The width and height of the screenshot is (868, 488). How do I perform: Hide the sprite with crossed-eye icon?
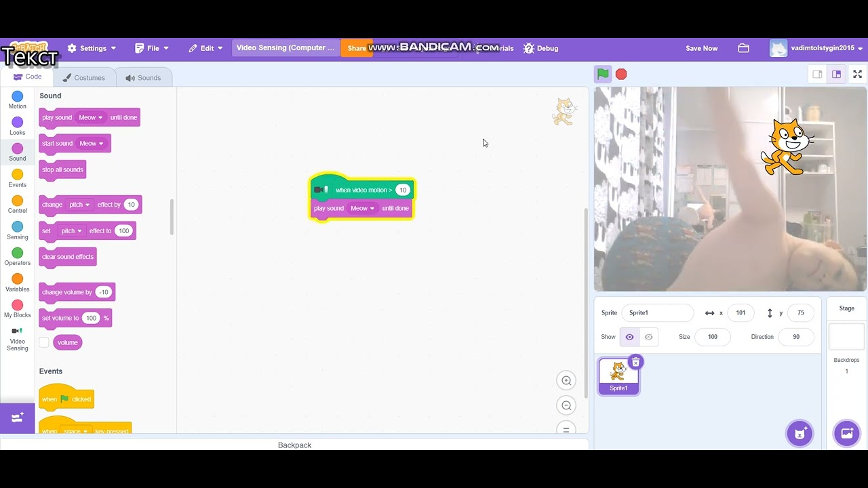[648, 337]
